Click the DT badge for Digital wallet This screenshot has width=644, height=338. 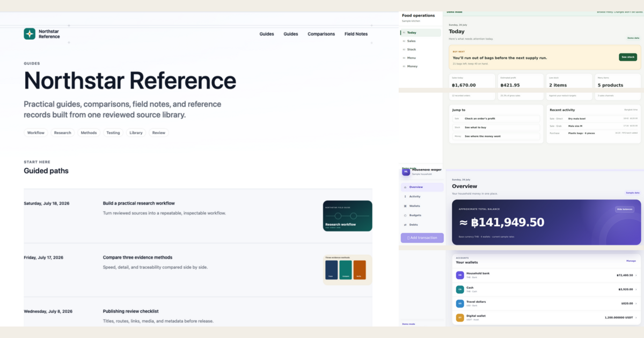pos(460,318)
